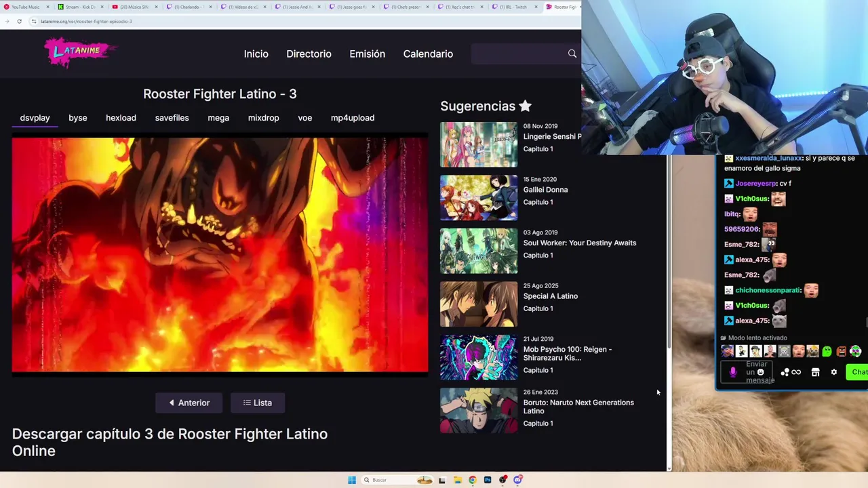Click the Latanime logo
Image resolution: width=868 pixels, height=488 pixels.
(80, 52)
